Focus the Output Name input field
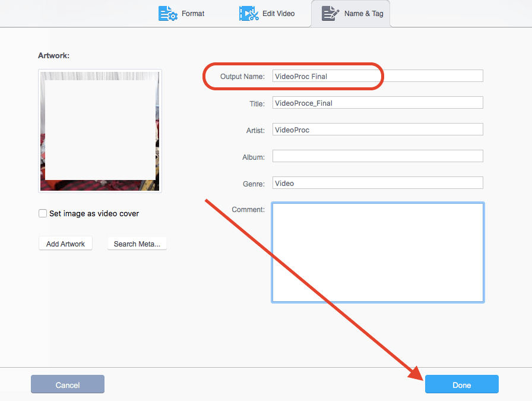 (x=378, y=76)
